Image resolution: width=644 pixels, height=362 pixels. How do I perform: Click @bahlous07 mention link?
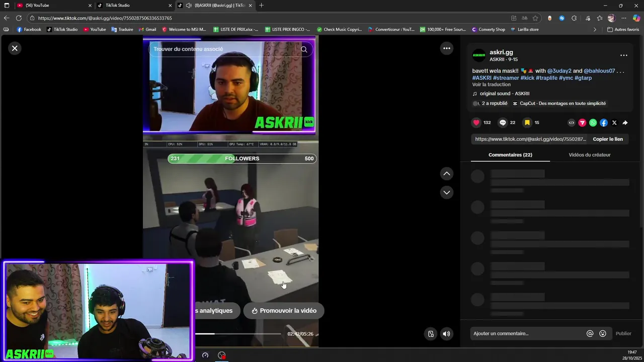point(599,71)
